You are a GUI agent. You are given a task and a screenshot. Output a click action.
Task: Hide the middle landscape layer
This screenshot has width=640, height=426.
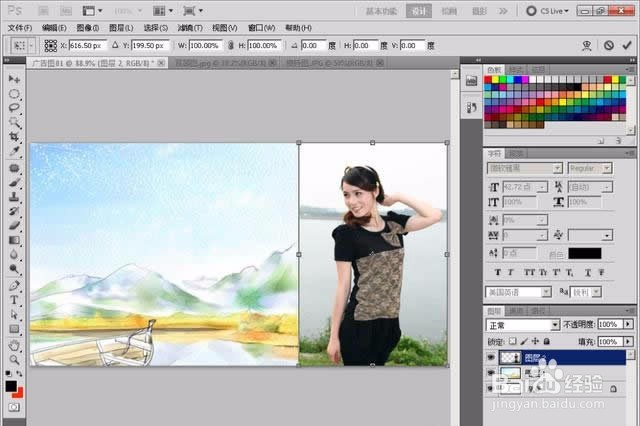(x=491, y=373)
